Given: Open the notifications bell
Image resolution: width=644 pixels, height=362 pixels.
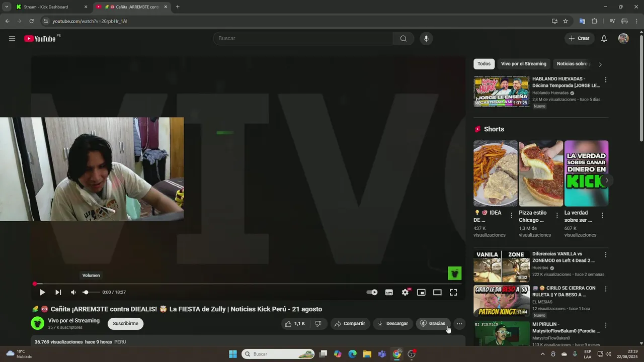Looking at the screenshot, I should 604,39.
